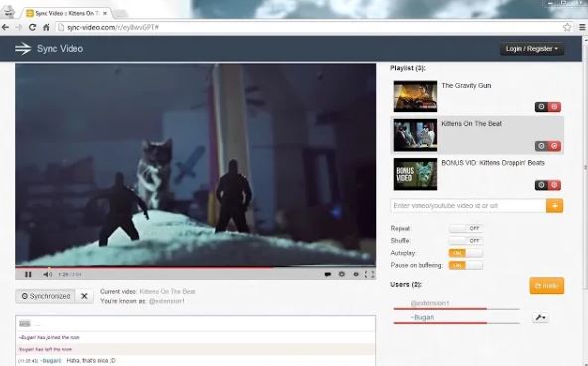
Task: Bookmark this page with the star
Action: click(x=567, y=27)
